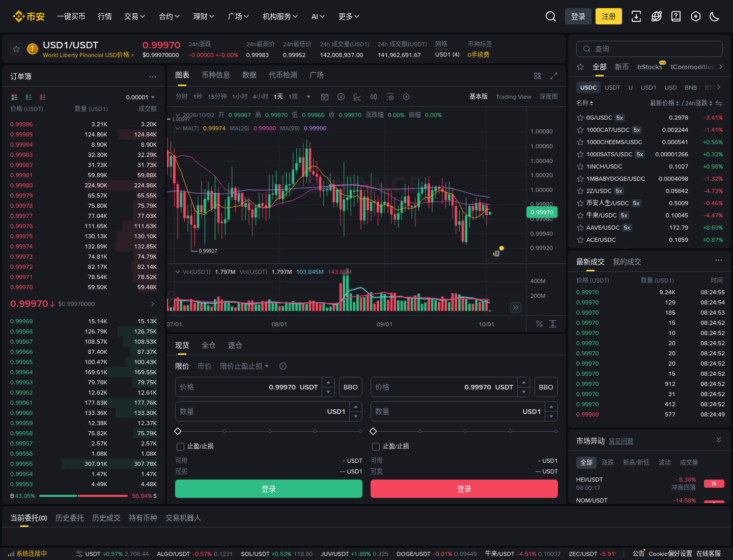Open the search magnifier in the top bar

coord(550,16)
